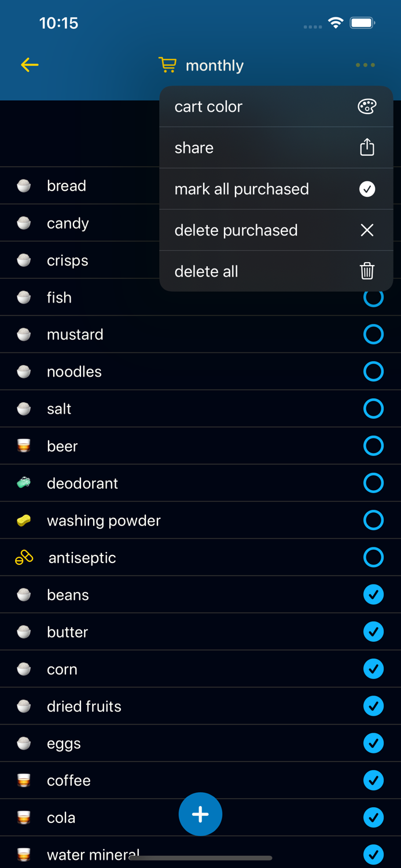
Task: Tap the bowl icon beside bread
Action: pos(24,186)
